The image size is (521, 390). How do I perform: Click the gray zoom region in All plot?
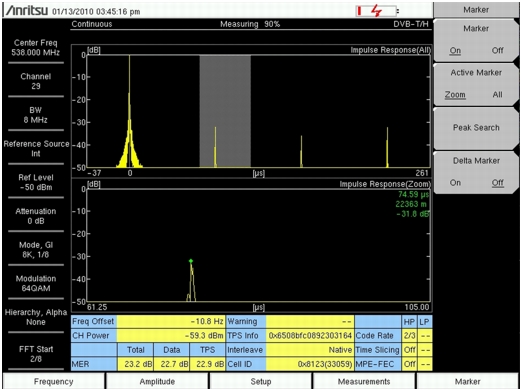225,111
